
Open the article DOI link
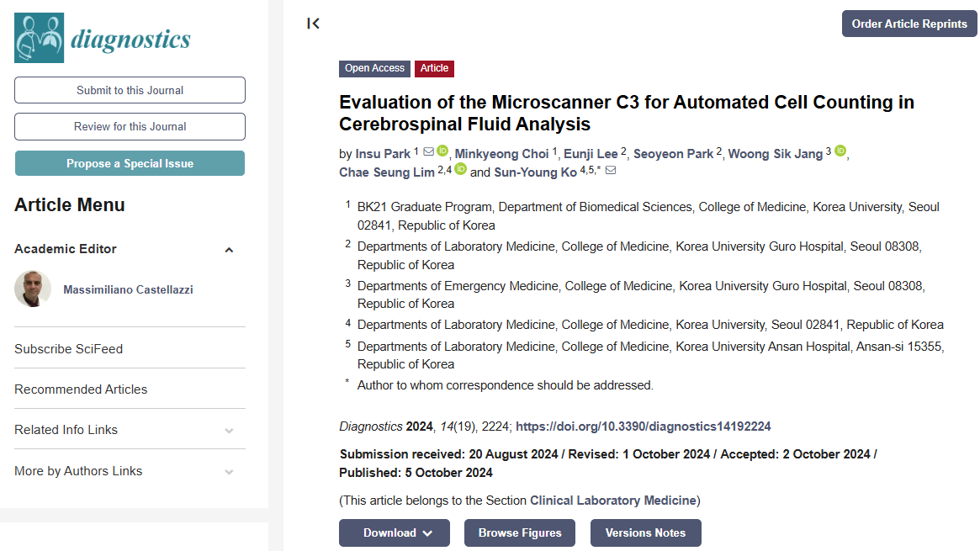pyautogui.click(x=644, y=426)
